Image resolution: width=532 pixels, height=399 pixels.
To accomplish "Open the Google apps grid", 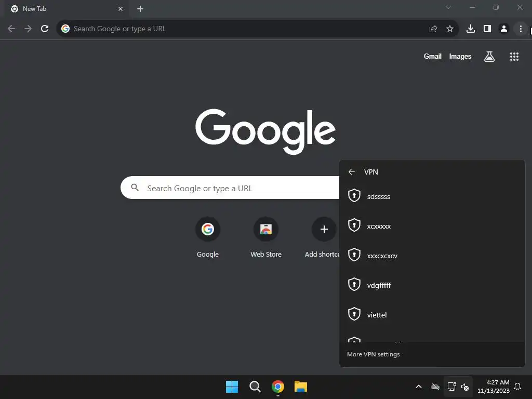I will click(514, 57).
